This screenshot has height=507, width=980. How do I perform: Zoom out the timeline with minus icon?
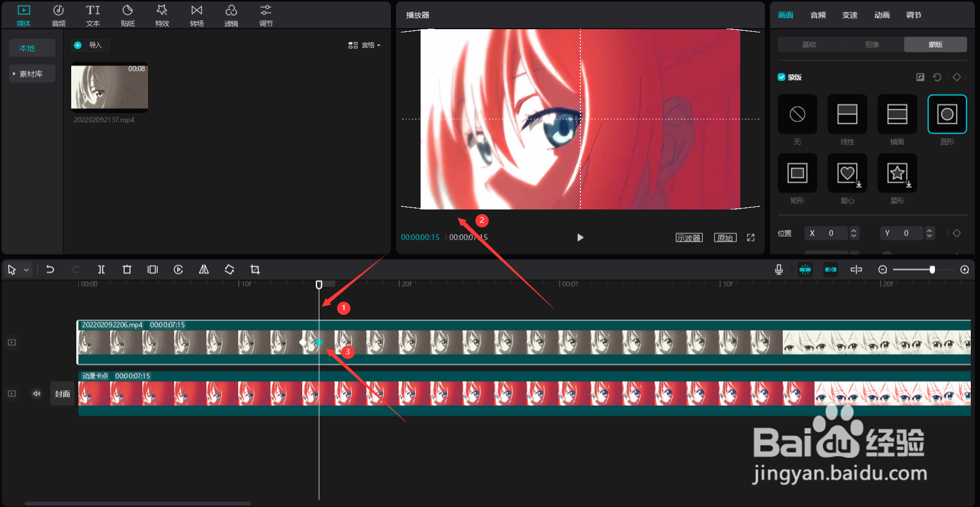click(883, 269)
